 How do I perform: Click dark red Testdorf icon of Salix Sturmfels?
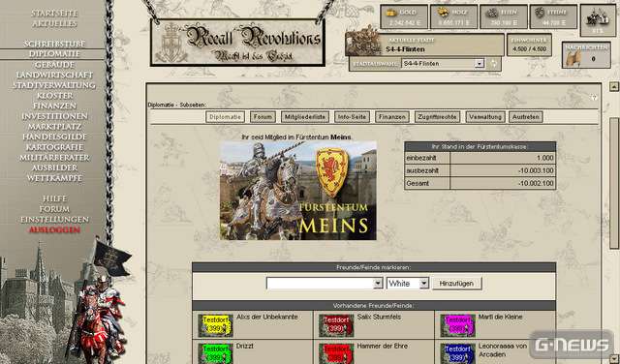(336, 325)
